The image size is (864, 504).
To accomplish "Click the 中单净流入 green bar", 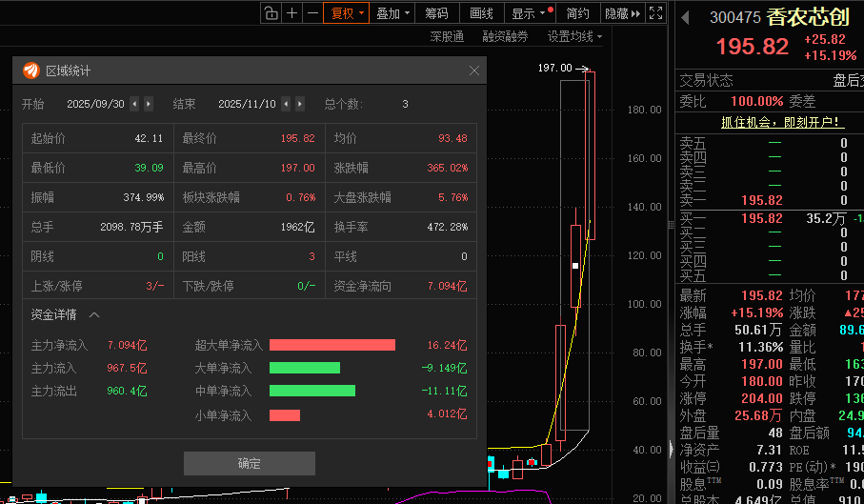I will pyautogui.click(x=312, y=391).
